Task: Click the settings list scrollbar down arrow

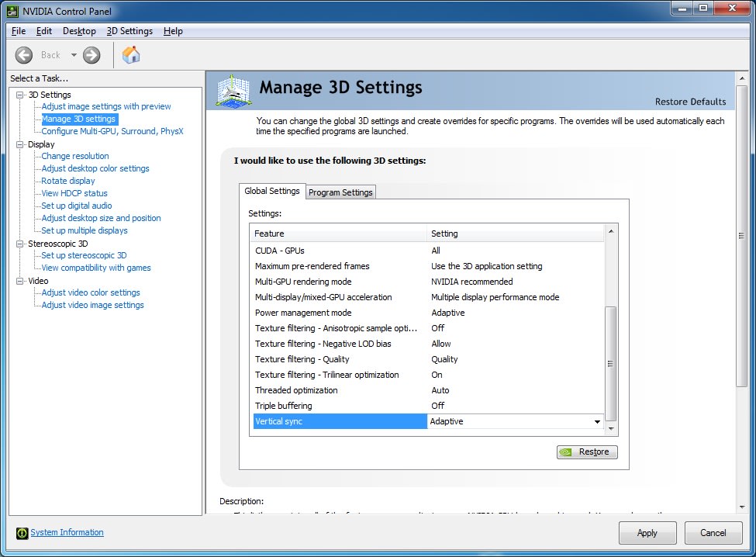Action: click(x=612, y=428)
